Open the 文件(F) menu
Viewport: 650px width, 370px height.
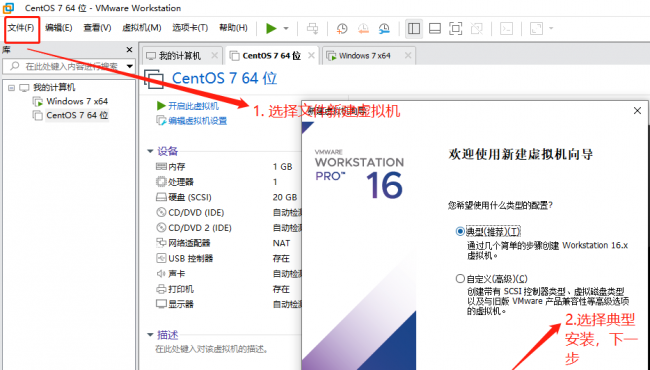pos(21,28)
